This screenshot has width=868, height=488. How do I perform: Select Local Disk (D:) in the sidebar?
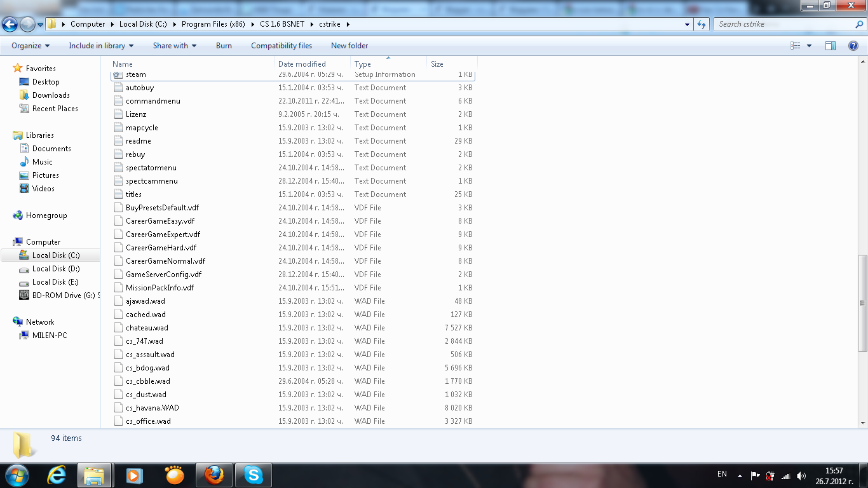56,269
